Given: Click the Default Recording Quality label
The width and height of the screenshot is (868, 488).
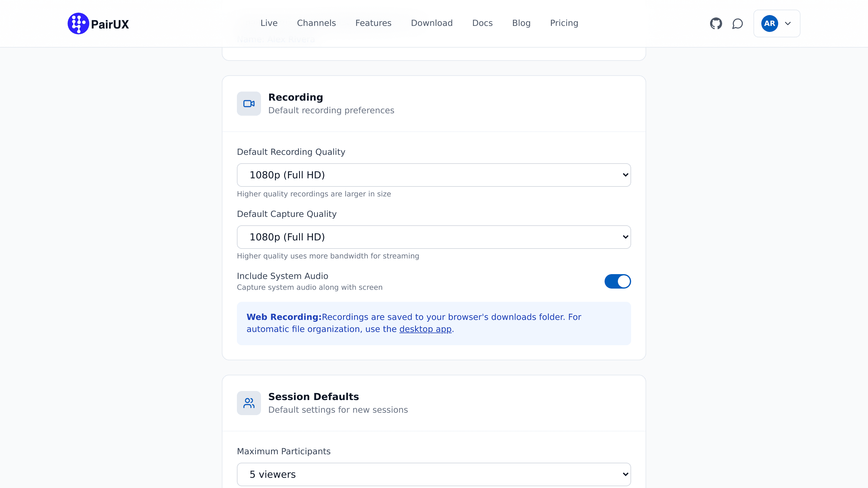Looking at the screenshot, I should click(x=291, y=152).
